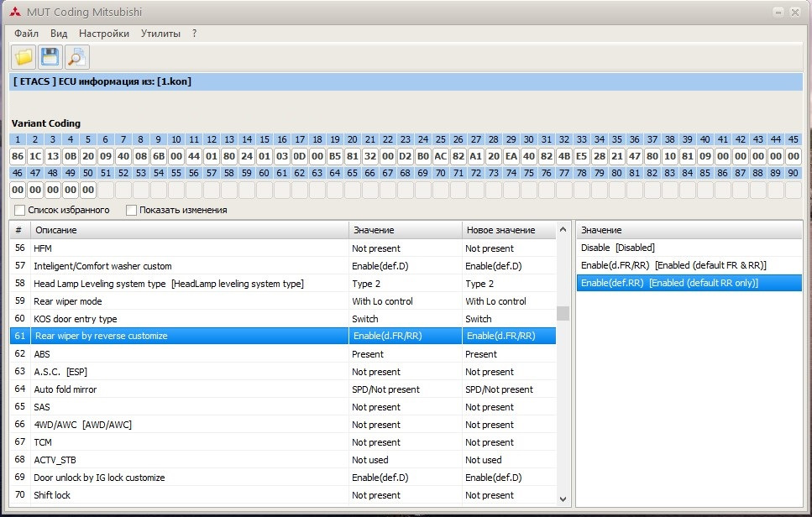Open the Утилиты menu
The width and height of the screenshot is (812, 517).
click(x=160, y=34)
